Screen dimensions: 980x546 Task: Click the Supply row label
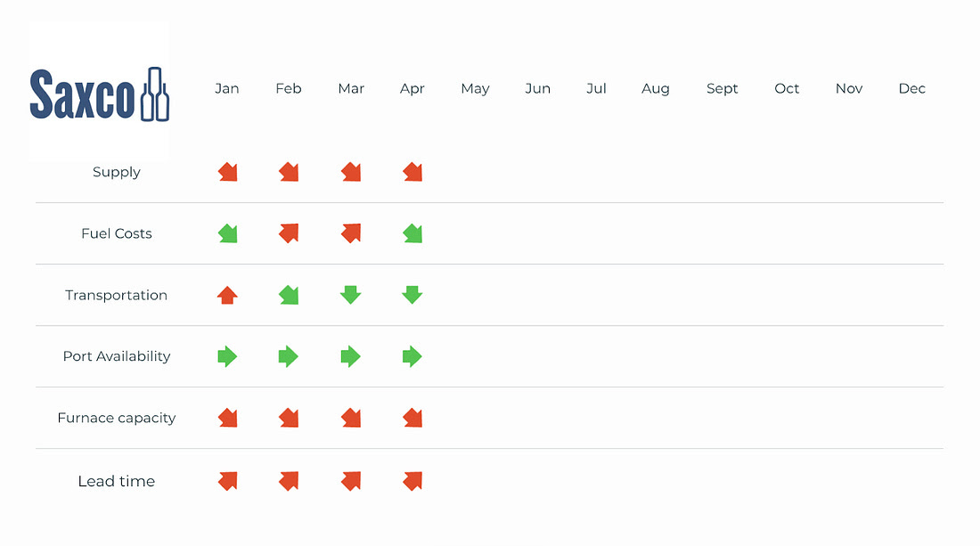click(x=117, y=172)
